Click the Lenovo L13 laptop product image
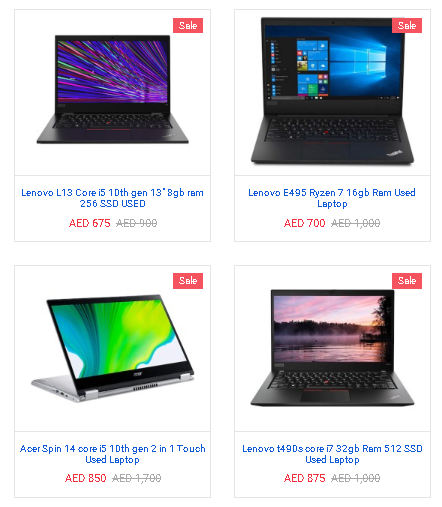Viewport: 442px width, 507px height. (x=112, y=89)
